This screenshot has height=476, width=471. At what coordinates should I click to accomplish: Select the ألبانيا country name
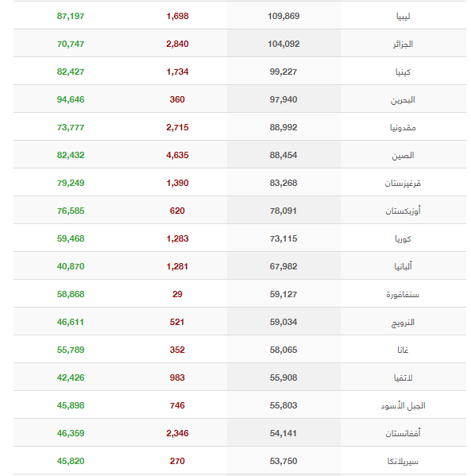coord(403,266)
